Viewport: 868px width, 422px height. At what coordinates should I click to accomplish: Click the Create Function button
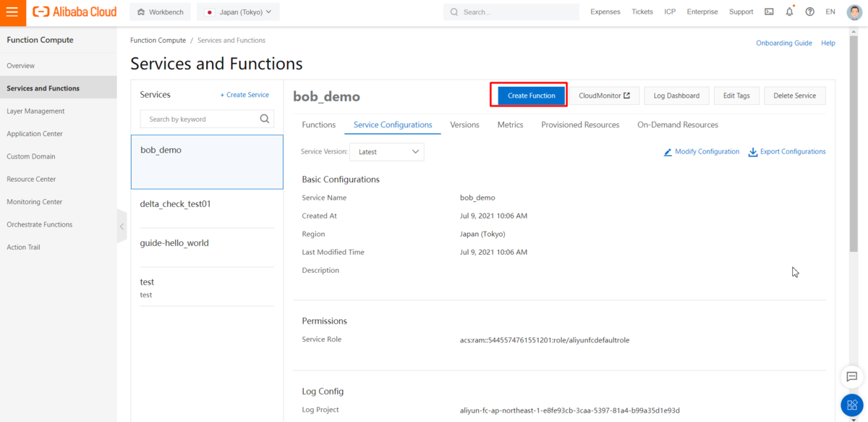pyautogui.click(x=532, y=96)
